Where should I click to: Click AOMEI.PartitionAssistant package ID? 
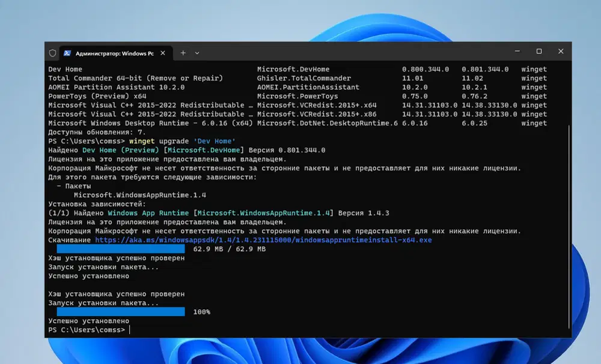308,87
